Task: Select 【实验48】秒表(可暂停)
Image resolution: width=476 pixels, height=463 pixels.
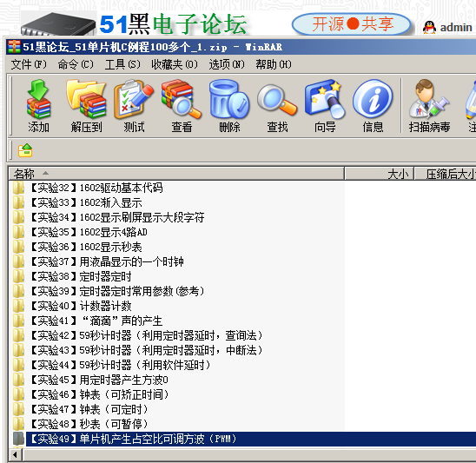Action: 89,424
